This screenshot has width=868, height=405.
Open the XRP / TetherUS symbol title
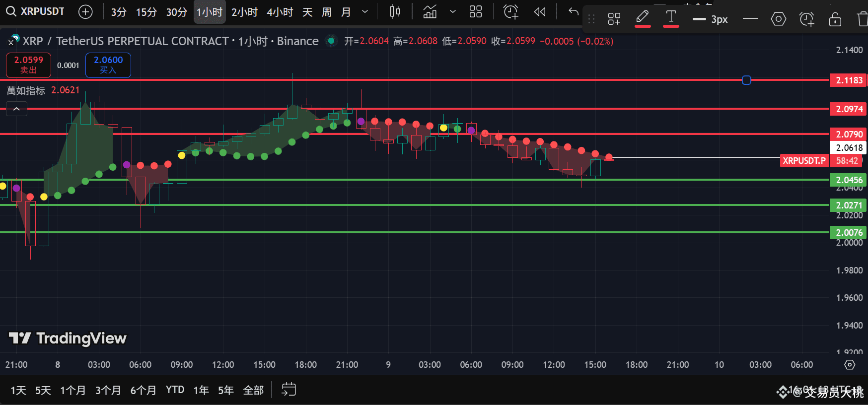[x=170, y=41]
